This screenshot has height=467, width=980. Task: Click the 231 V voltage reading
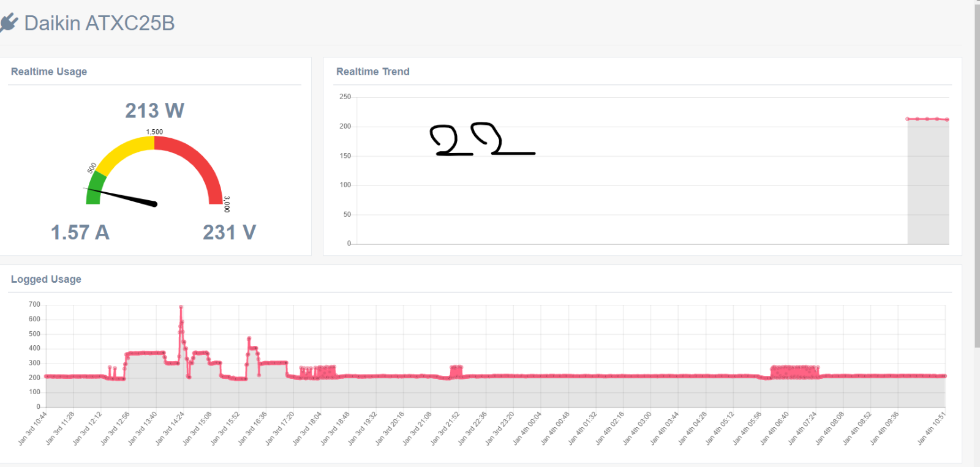229,233
